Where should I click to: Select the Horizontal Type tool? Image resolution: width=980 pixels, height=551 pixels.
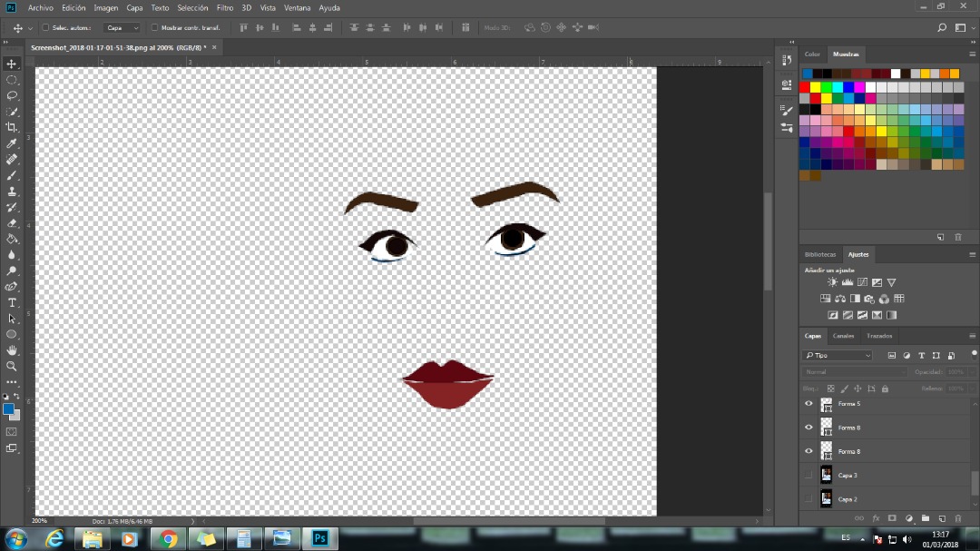[x=12, y=302]
